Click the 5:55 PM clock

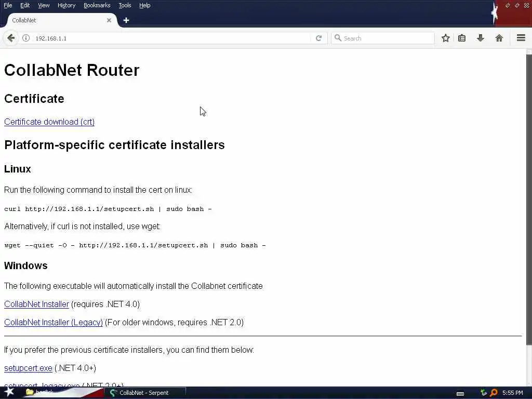click(x=512, y=393)
